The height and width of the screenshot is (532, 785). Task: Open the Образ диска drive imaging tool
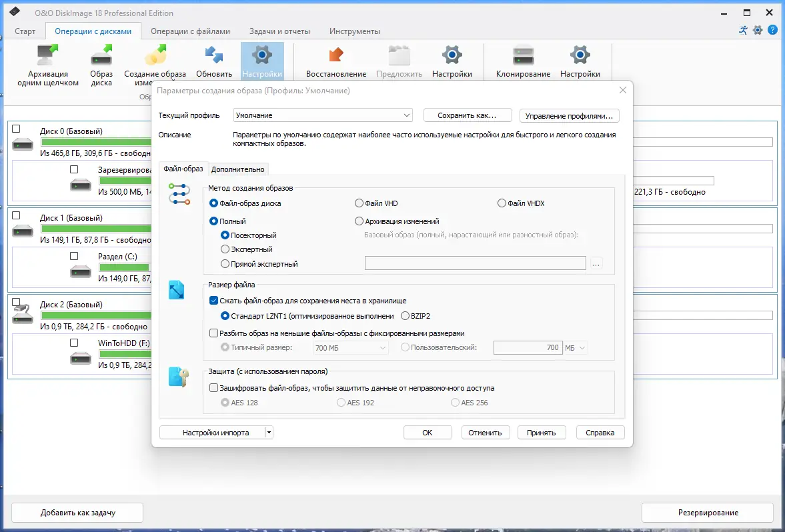[101, 55]
